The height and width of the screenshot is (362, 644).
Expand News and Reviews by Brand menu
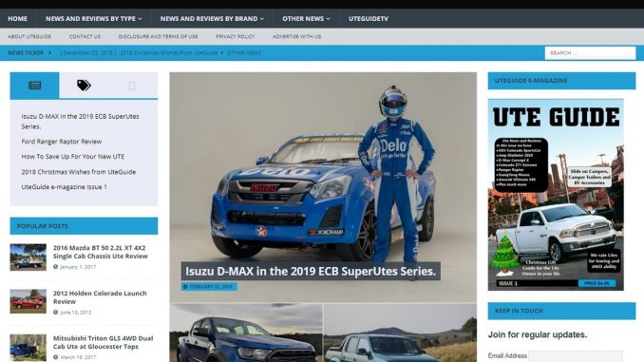click(x=212, y=18)
